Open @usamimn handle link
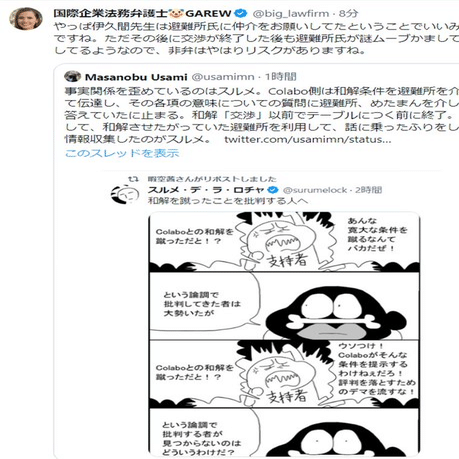459x459 pixels. 223,77
